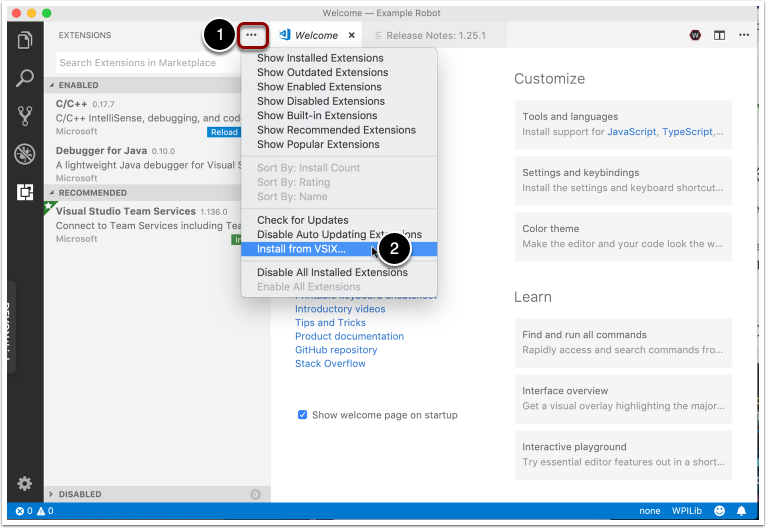Click the warnings count in status bar

tap(45, 511)
